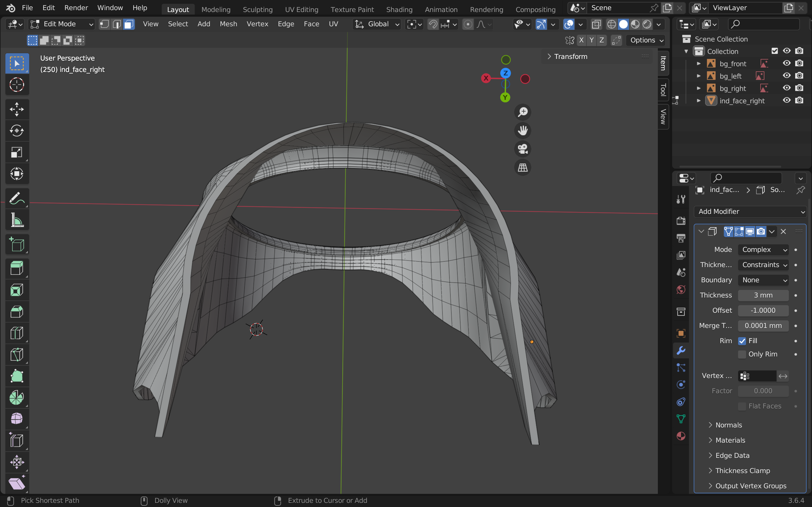This screenshot has height=507, width=812.
Task: Select the Measure tool
Action: click(17, 220)
